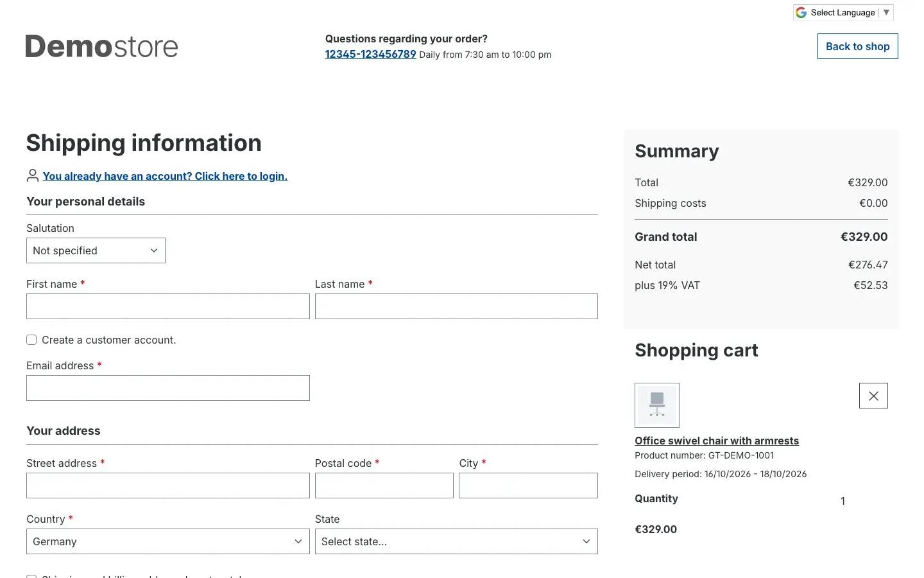This screenshot has width=924, height=578.
Task: Click the Your address section heading
Action: 64,431
